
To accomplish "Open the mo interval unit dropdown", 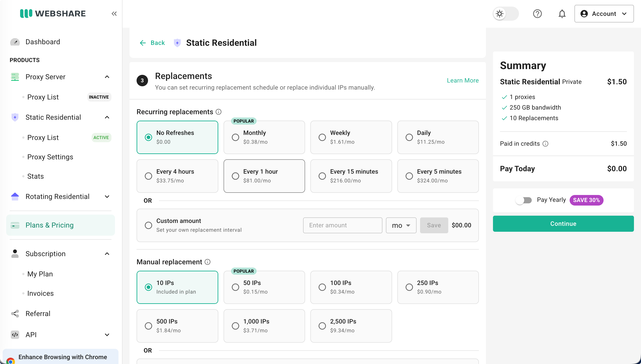I will pos(401,225).
